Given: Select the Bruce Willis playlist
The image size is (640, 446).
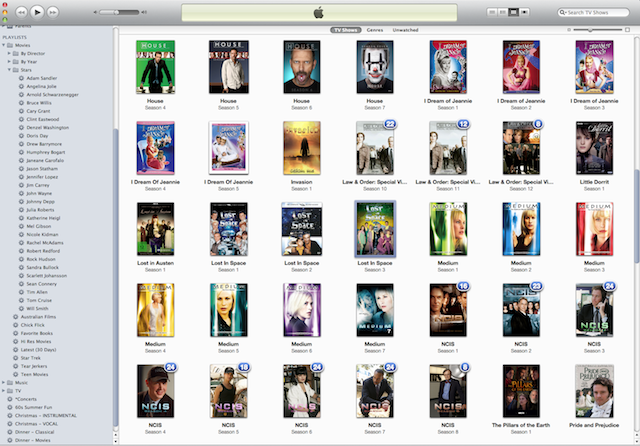Looking at the screenshot, I should tap(39, 103).
